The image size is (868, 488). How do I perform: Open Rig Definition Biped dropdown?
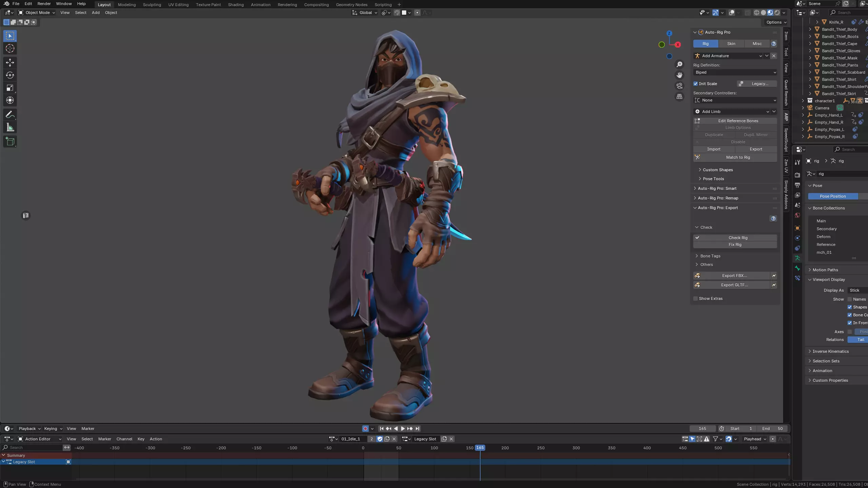[x=735, y=72]
